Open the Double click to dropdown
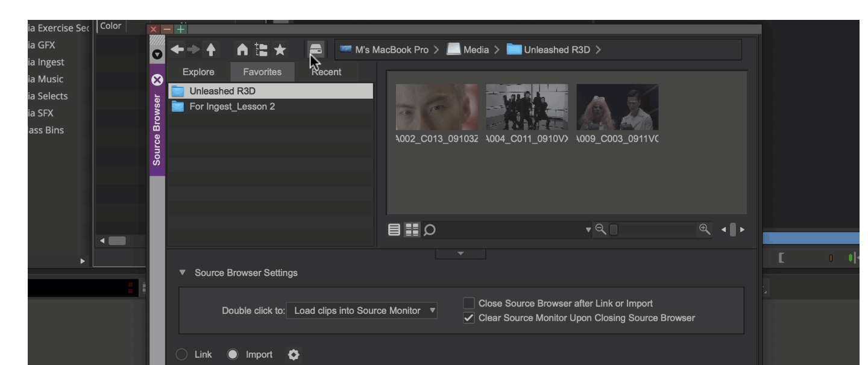Screen dimensions: 868x365 coord(362,311)
